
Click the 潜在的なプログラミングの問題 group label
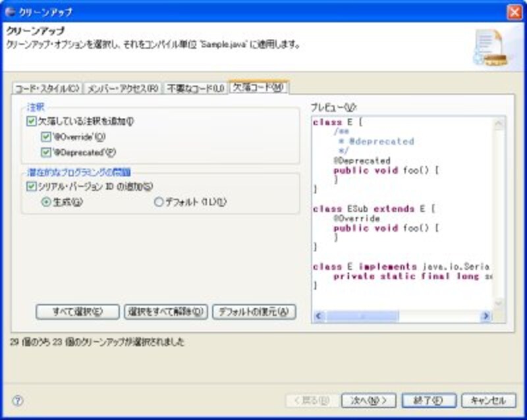pyautogui.click(x=78, y=172)
